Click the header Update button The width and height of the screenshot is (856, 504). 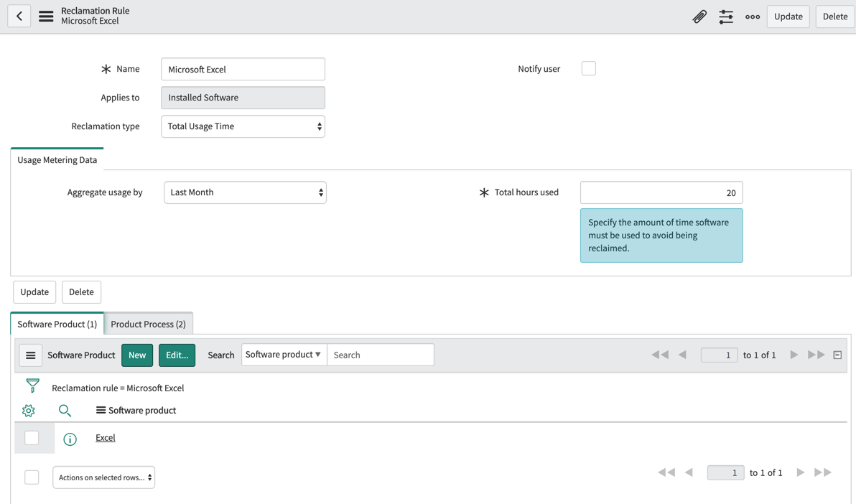[x=788, y=17]
